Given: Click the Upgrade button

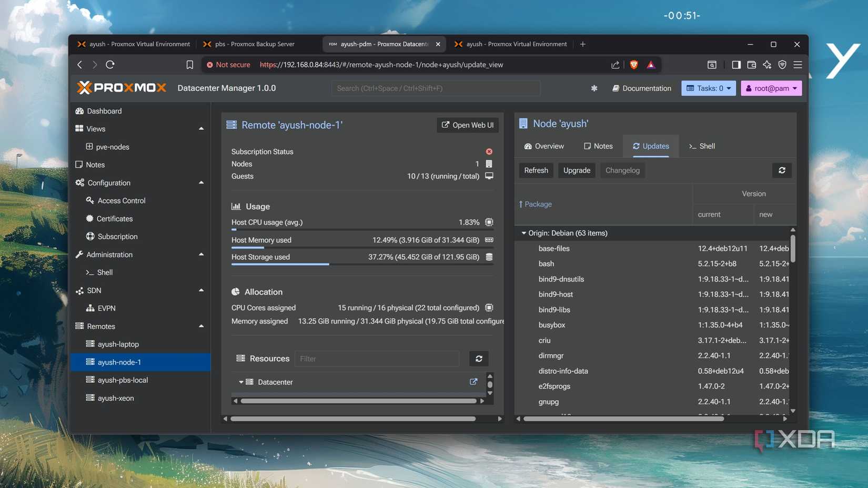Looking at the screenshot, I should (x=576, y=170).
